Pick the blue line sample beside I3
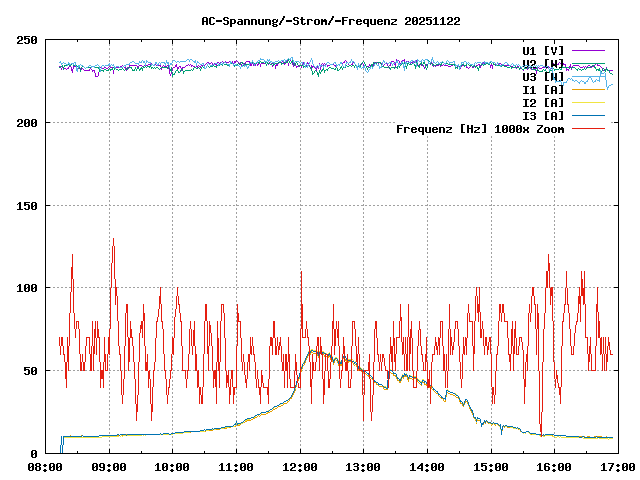The height and width of the screenshot is (480, 640). 589,115
